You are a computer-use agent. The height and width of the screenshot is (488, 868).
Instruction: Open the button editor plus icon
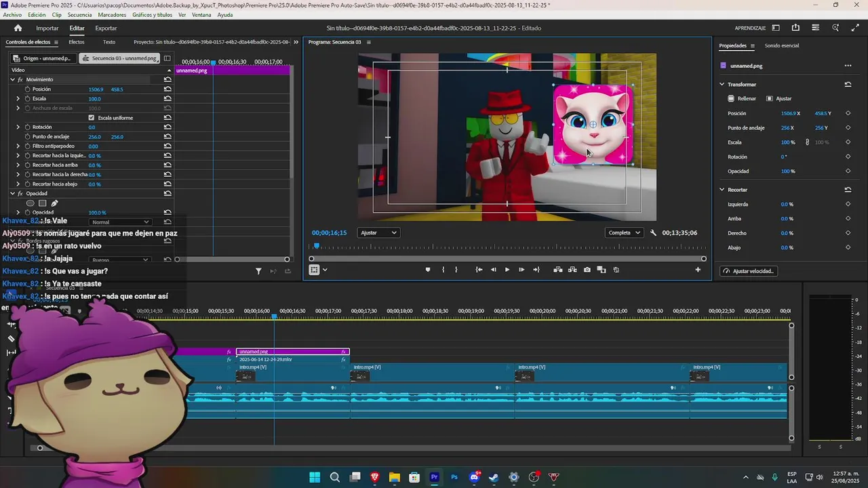(698, 270)
